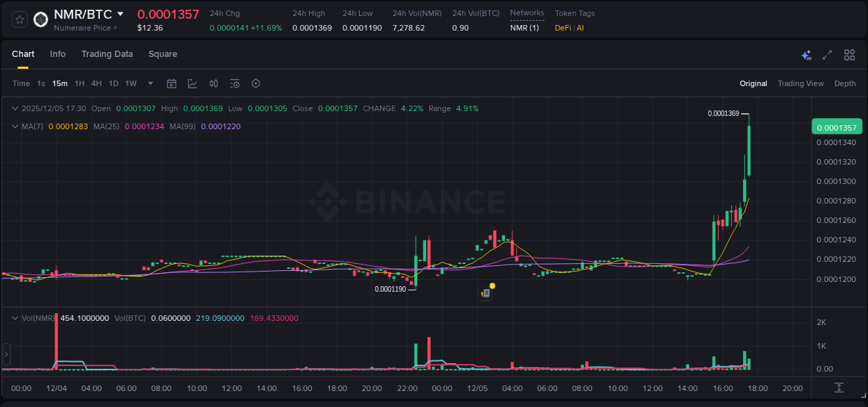
Task: Click the favorite star icon beside NMR/BTC
Action: pyautogui.click(x=19, y=19)
